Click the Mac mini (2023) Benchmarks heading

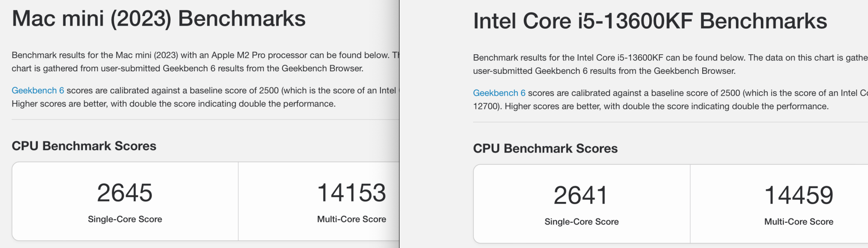[x=159, y=19]
